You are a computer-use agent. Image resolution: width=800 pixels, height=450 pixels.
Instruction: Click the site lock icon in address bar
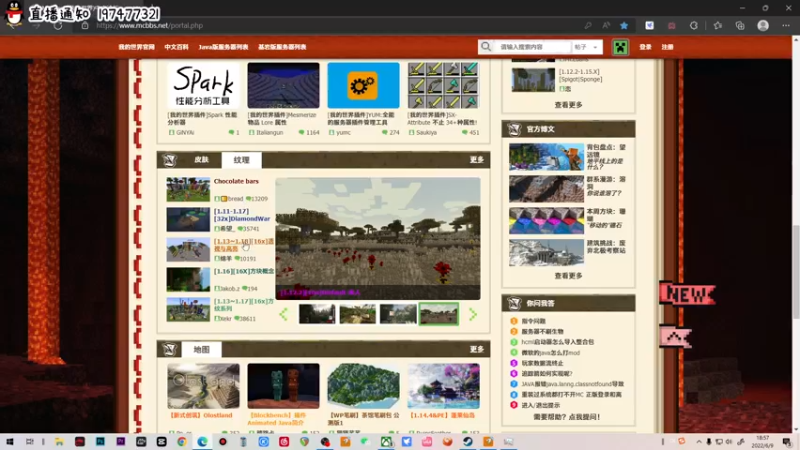85,26
